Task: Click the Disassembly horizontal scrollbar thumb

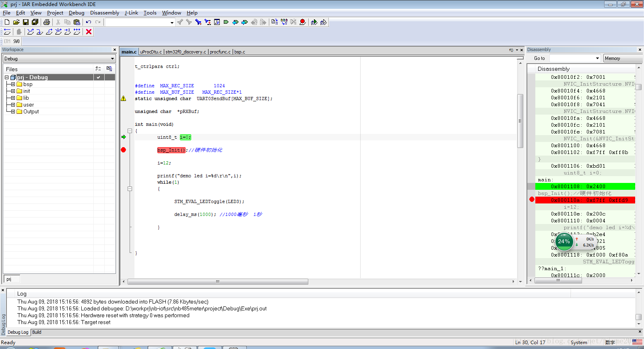Action: (x=558, y=281)
